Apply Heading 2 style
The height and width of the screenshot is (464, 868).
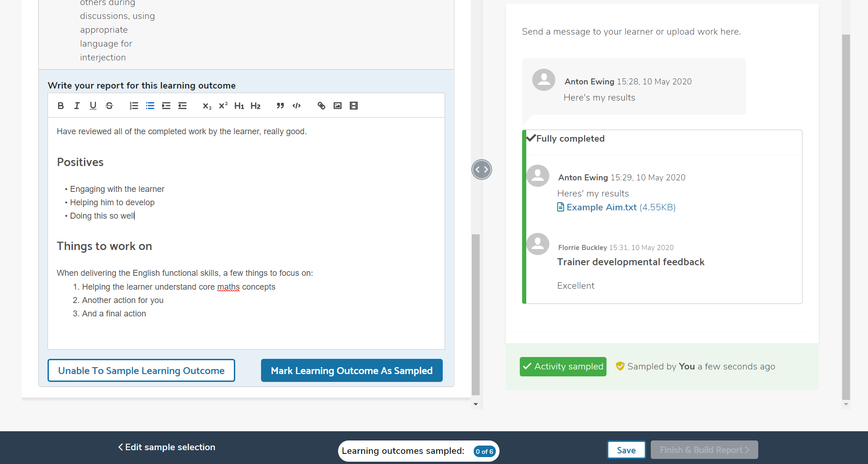tap(256, 106)
